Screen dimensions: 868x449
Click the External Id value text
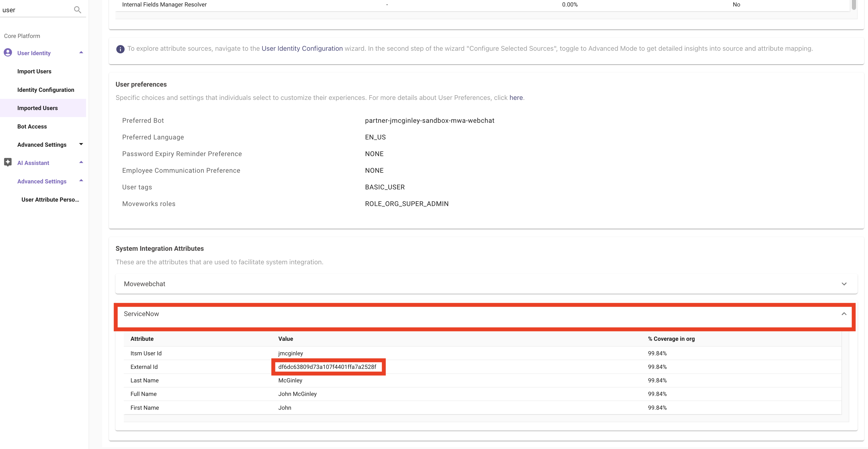click(327, 367)
